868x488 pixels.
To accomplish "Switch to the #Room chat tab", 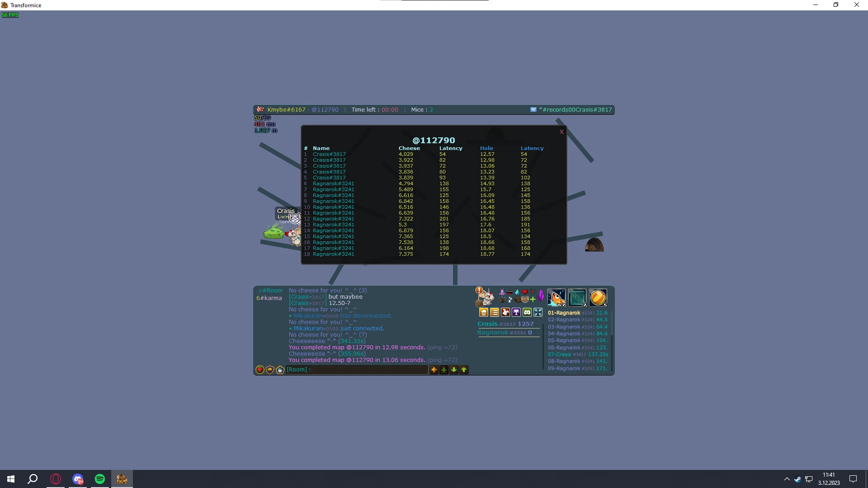I will pos(270,291).
